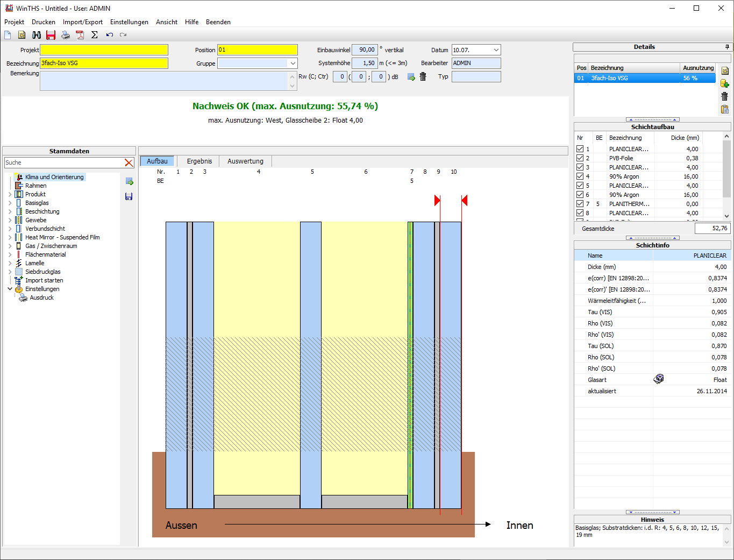The image size is (734, 560).
Task: Open the binoculars search icon in toolbar
Action: coord(37,35)
